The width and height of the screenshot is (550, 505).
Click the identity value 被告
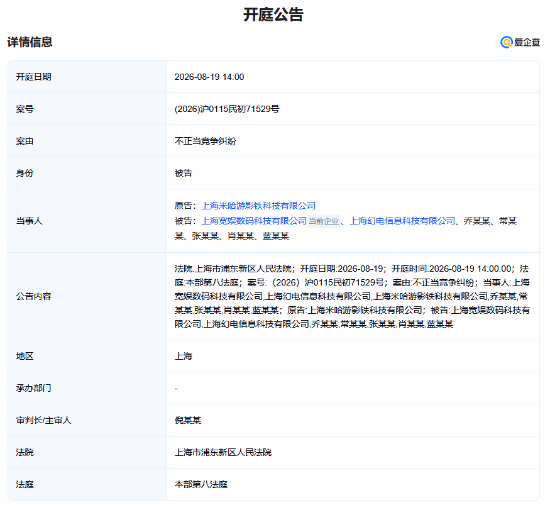(183, 173)
